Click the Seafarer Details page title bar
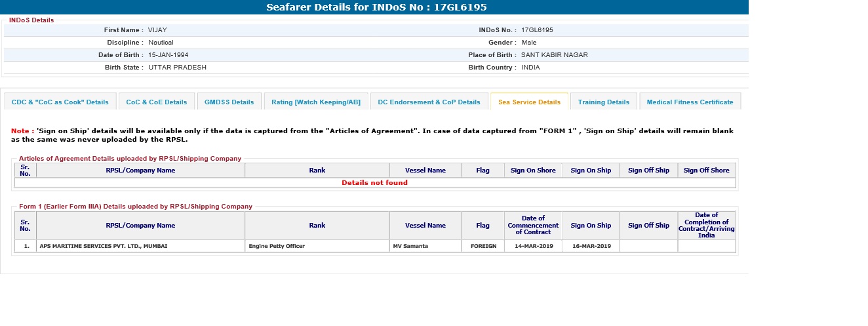This screenshot has height=326, width=868. [376, 7]
